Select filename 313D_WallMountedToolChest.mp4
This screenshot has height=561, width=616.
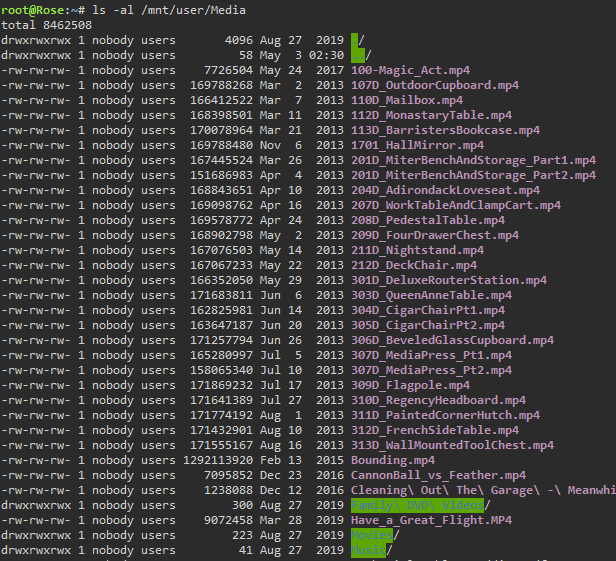[x=452, y=445]
